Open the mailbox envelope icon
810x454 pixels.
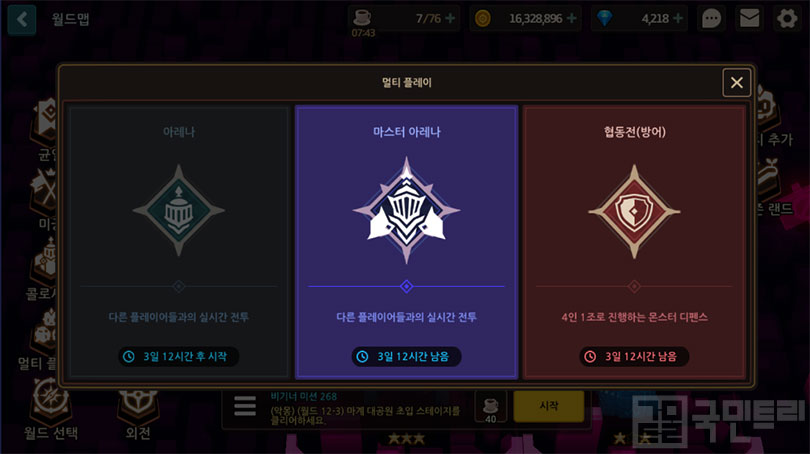(x=749, y=19)
